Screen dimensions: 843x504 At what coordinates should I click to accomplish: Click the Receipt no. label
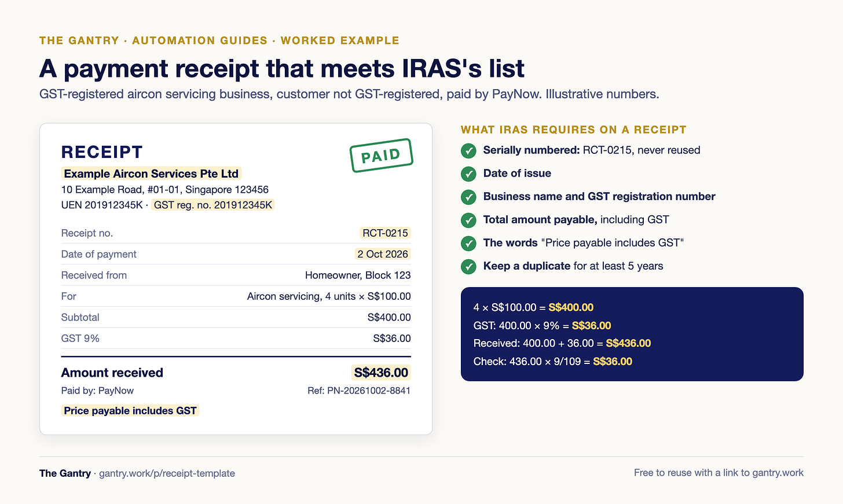click(87, 233)
